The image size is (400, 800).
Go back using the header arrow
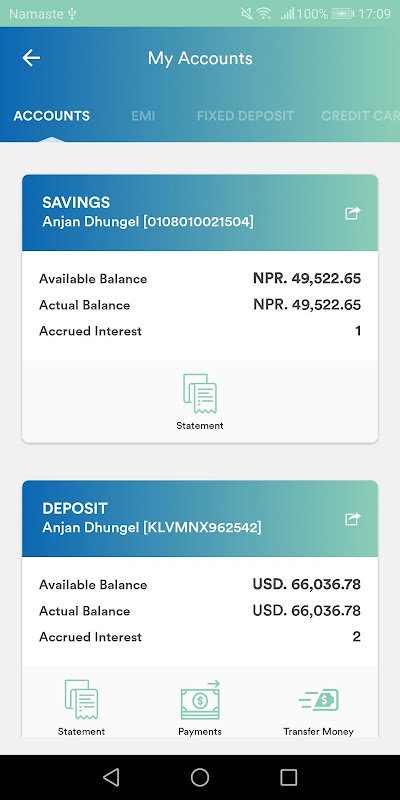(x=31, y=58)
